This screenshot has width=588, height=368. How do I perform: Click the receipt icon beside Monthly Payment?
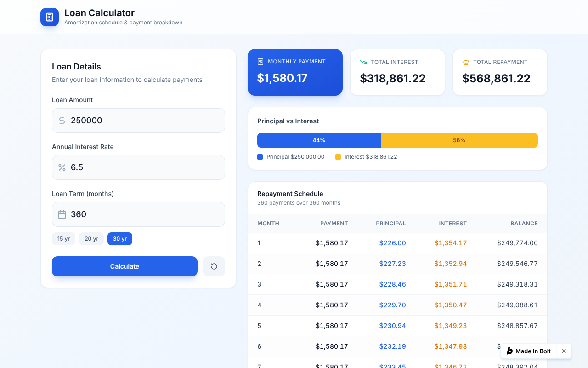[x=260, y=62]
